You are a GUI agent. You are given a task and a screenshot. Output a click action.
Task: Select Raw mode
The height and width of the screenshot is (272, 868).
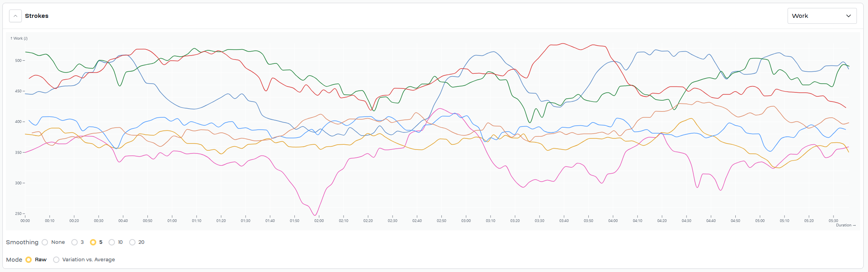tap(29, 260)
